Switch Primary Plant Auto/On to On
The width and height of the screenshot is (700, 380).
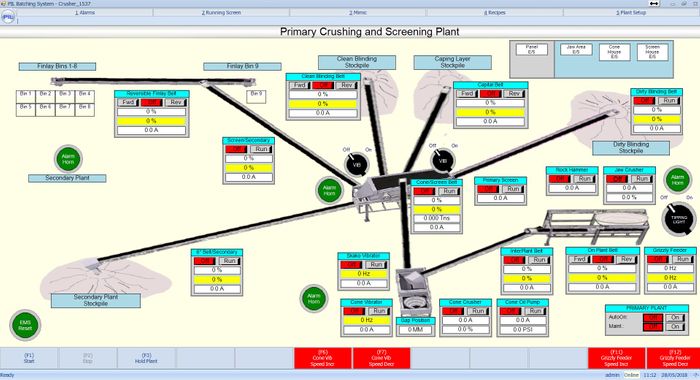675,317
